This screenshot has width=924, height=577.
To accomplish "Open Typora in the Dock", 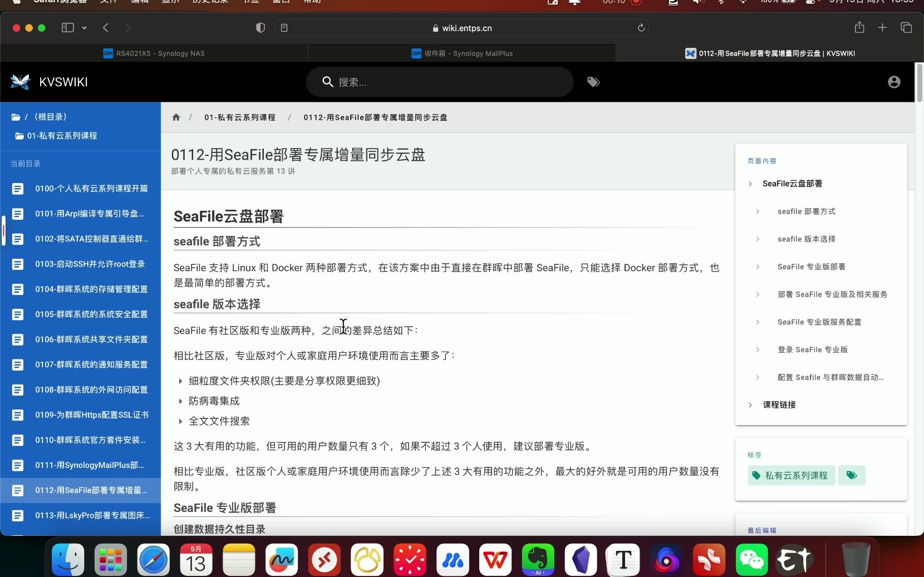I will click(x=623, y=559).
